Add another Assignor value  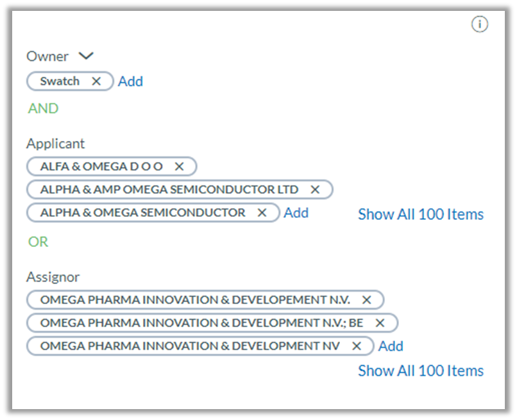[x=391, y=346]
